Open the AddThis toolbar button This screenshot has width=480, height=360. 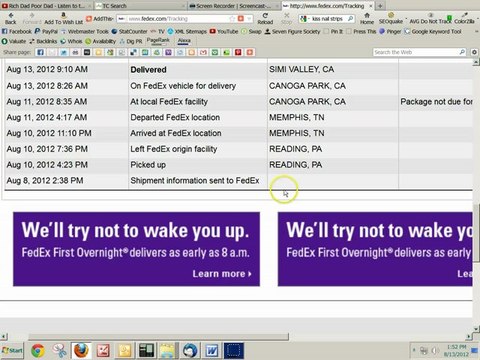(100, 19)
